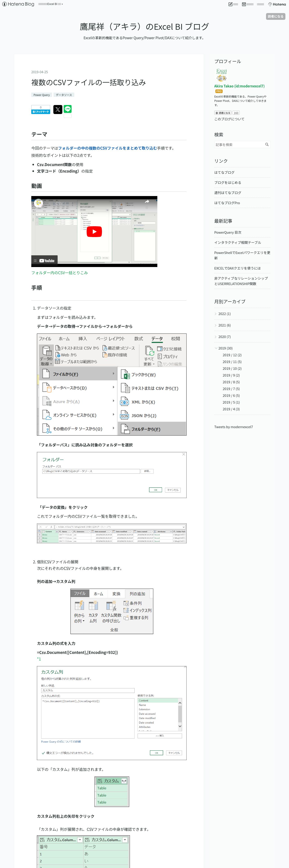The height and width of the screenshot is (868, 289).
Task: Open the Excel data ribbon menu screenshot
Action: 112,384
